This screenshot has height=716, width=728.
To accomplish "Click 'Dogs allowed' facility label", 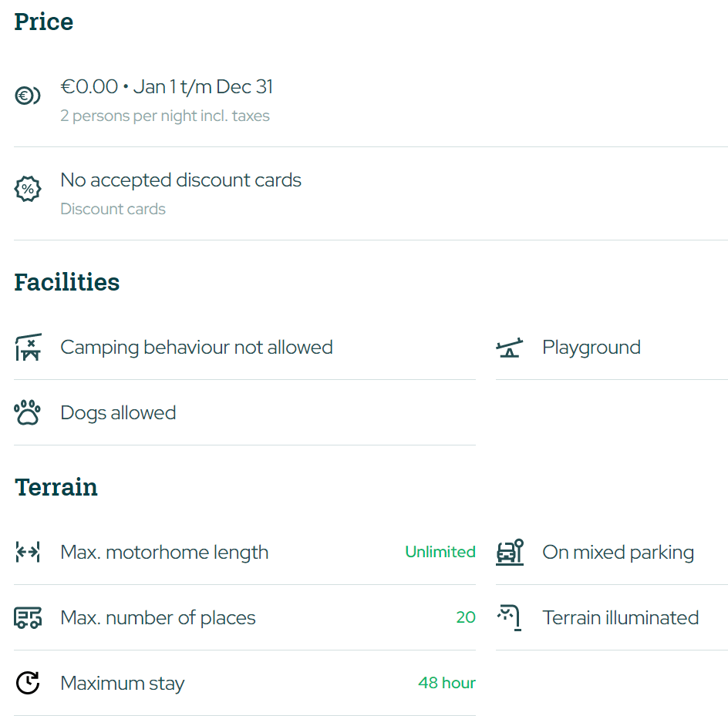I will (118, 413).
